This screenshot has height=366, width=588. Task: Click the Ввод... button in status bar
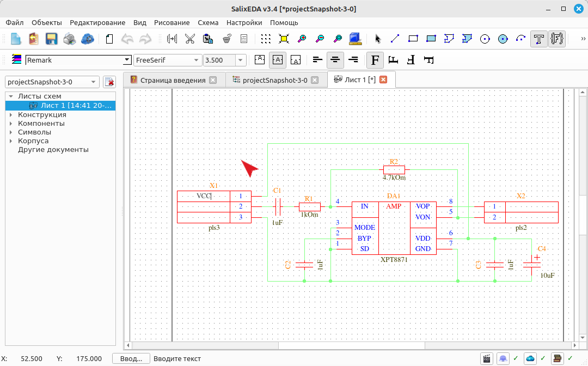point(131,358)
